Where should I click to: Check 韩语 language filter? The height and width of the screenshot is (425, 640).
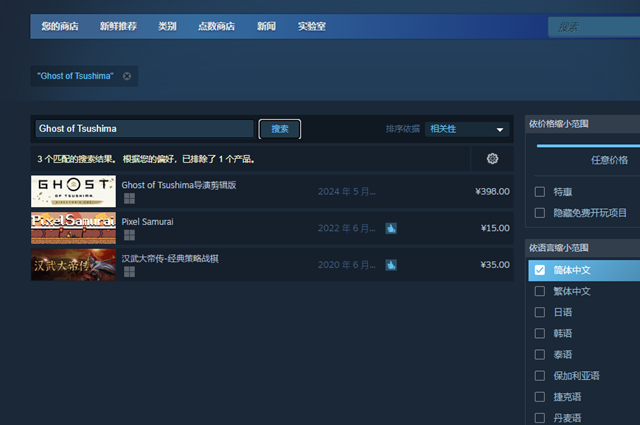(x=540, y=334)
